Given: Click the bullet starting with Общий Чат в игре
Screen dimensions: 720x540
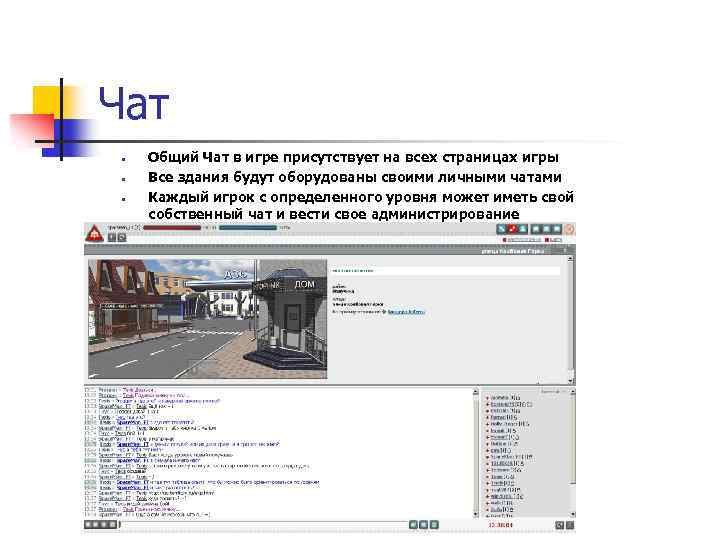Looking at the screenshot, I should point(353,158).
